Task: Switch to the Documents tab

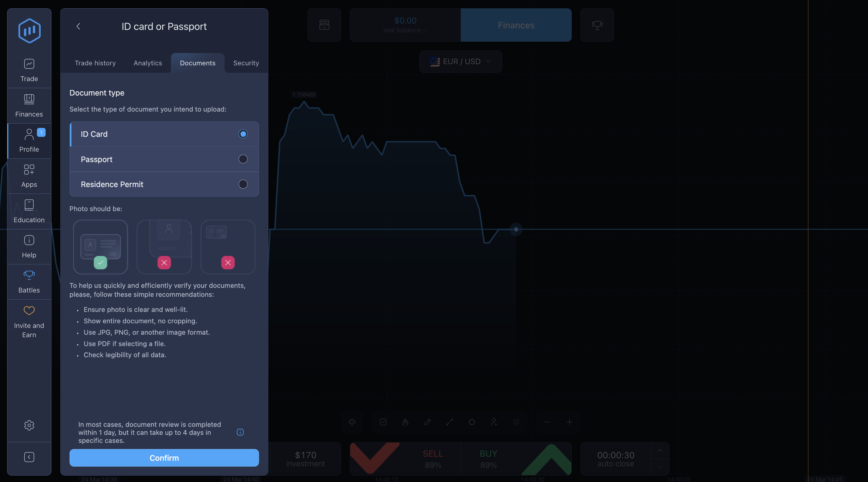Action: tap(197, 63)
